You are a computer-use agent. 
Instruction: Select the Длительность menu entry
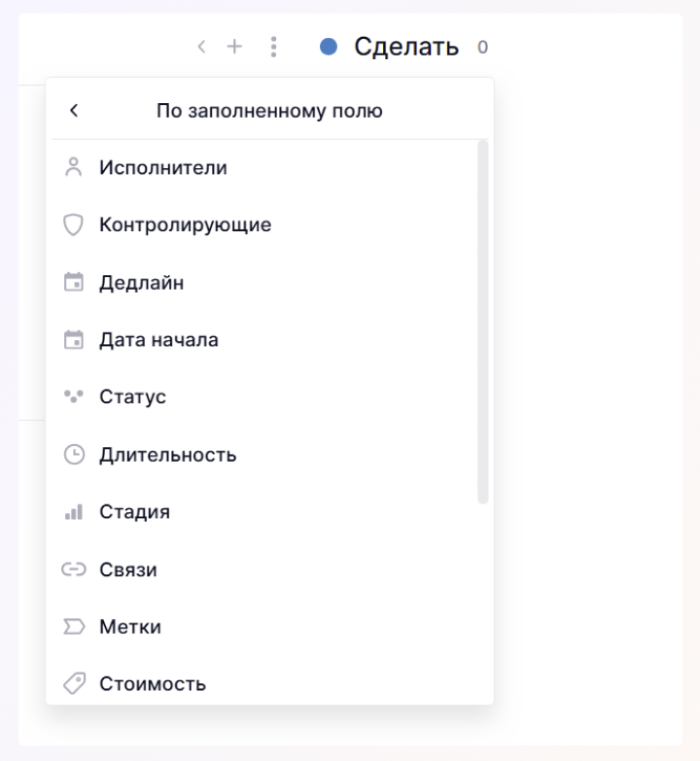tap(167, 454)
